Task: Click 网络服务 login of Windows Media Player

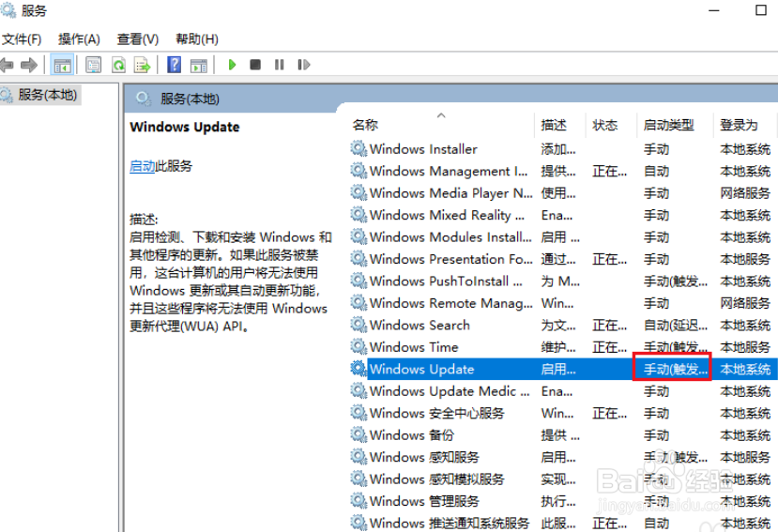Action: point(745,193)
